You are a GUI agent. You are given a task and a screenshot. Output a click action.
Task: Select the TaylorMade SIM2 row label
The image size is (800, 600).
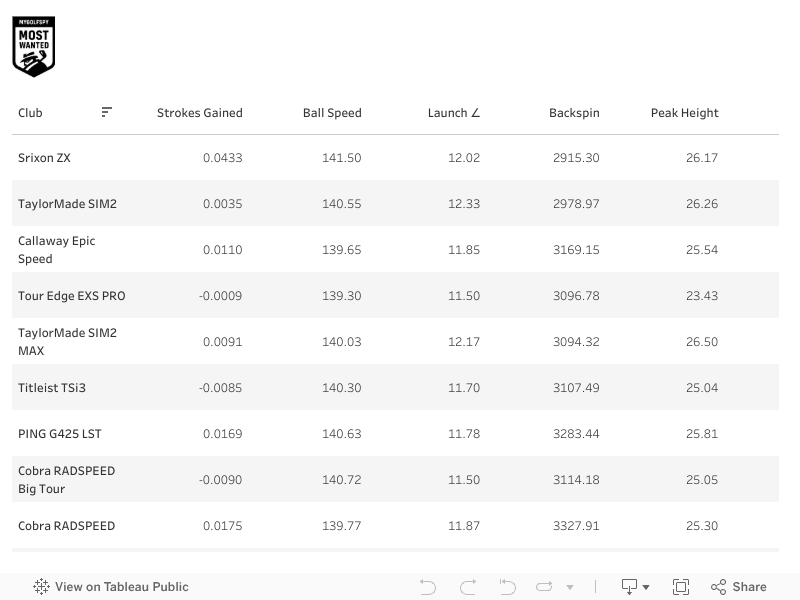pyautogui.click(x=67, y=204)
